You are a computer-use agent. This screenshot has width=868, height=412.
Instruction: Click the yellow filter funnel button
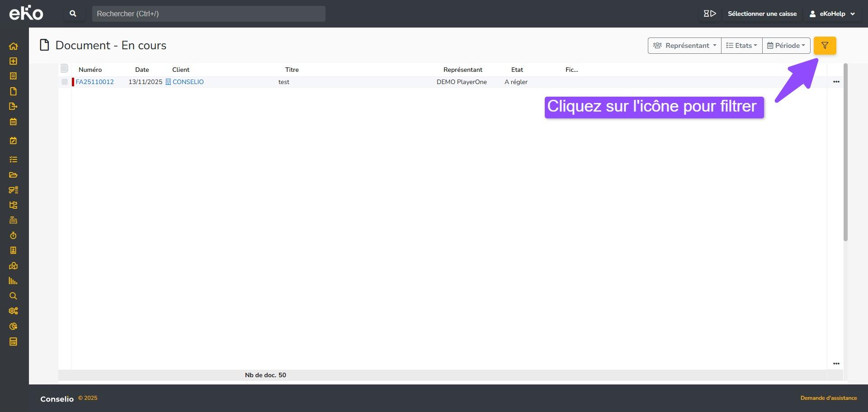(x=825, y=46)
